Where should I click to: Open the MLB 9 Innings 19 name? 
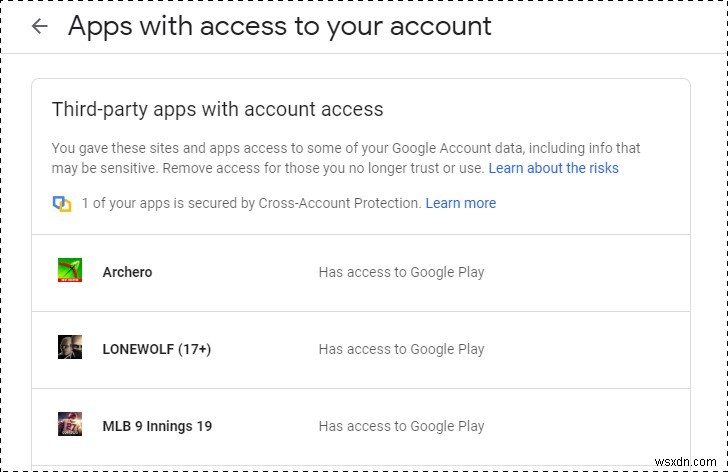coord(157,426)
